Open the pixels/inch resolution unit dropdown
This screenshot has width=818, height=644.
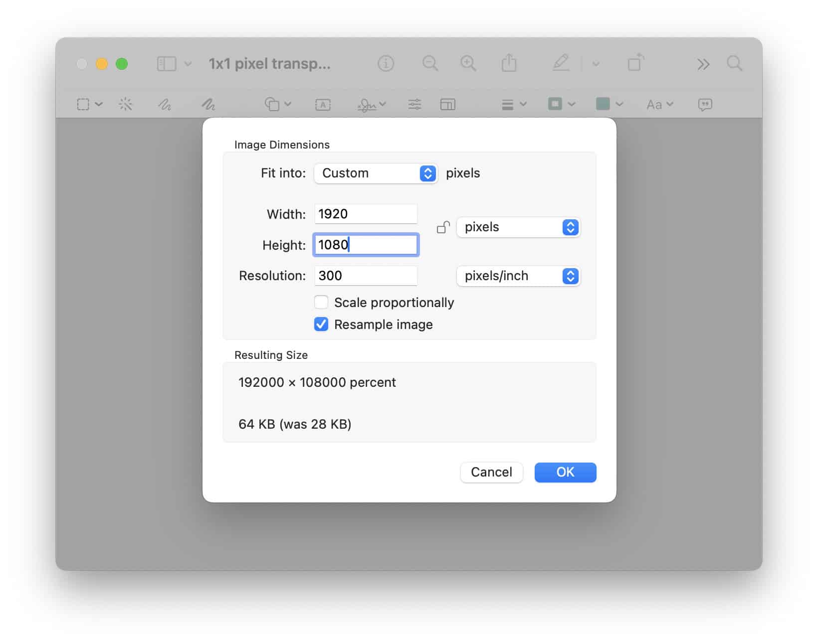518,276
